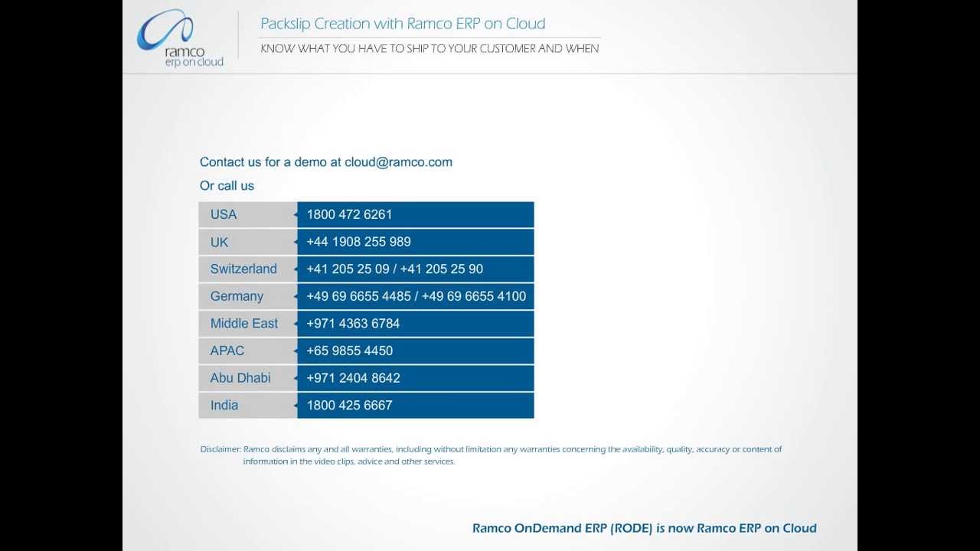The image size is (980, 551).
Task: Select the UK country cell
Action: (x=247, y=242)
